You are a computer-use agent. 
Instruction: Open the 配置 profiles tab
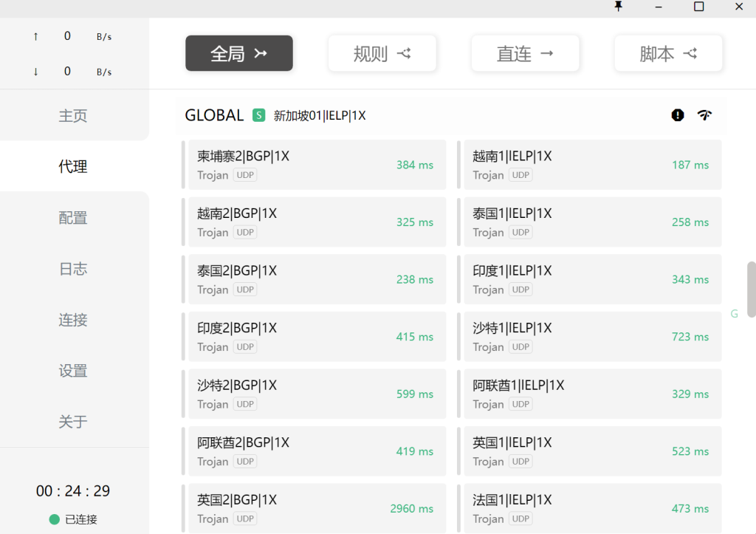(x=73, y=218)
